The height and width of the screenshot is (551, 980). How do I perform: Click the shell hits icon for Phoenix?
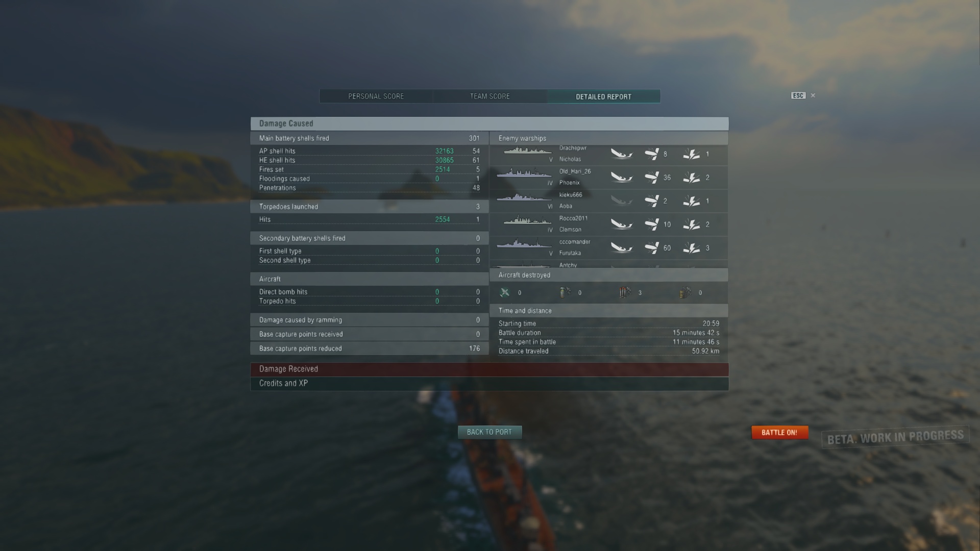coord(652,177)
